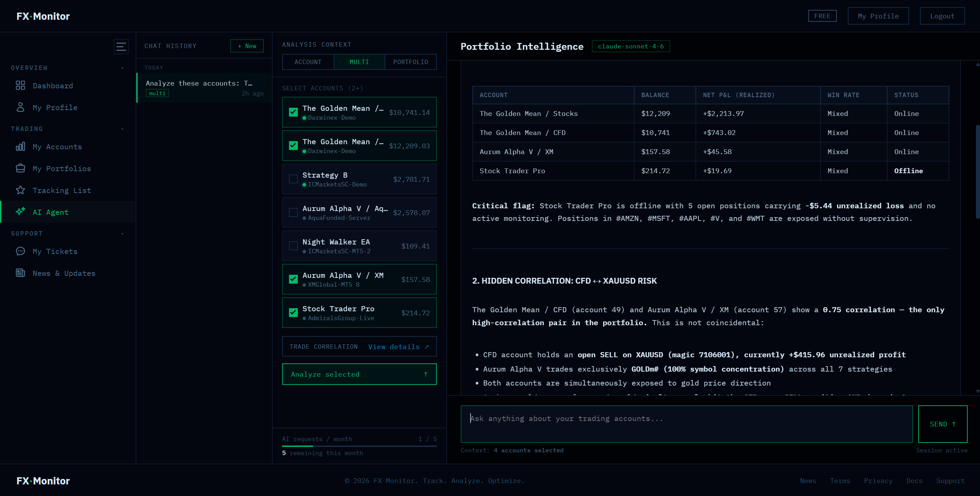Click the My Tickets chat bubble icon

coord(20,251)
